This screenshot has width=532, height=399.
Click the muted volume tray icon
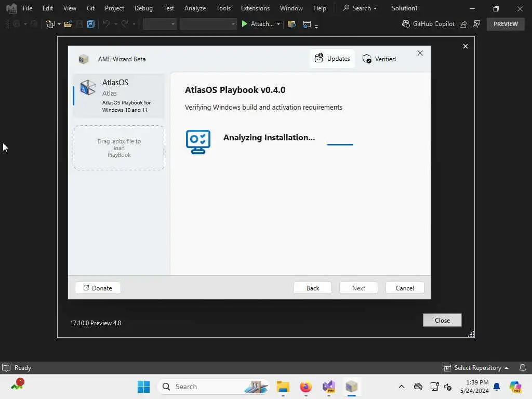click(x=448, y=387)
